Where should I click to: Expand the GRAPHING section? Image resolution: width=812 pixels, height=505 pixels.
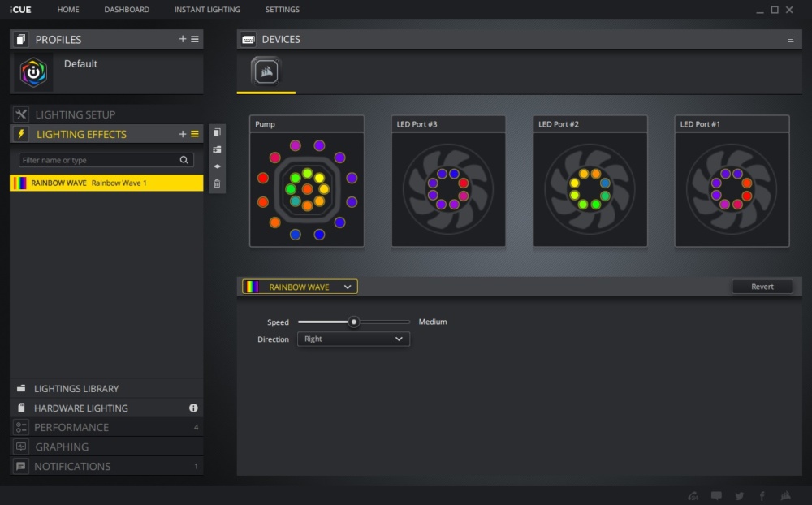pos(106,447)
